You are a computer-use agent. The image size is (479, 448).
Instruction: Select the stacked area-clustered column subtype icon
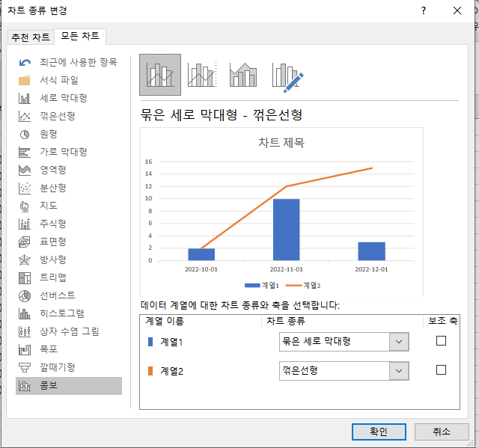pyautogui.click(x=243, y=75)
